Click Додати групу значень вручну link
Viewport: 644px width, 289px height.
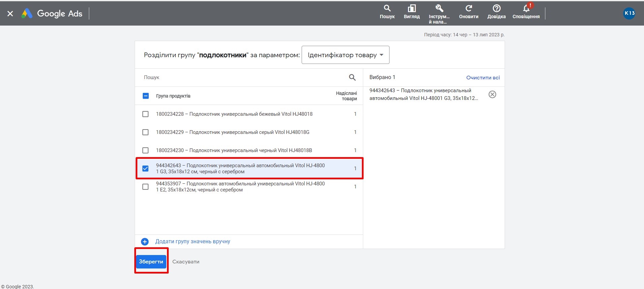193,242
